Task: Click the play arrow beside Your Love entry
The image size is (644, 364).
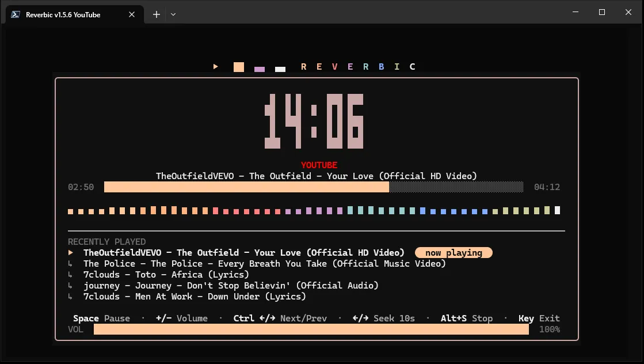Action: 71,253
